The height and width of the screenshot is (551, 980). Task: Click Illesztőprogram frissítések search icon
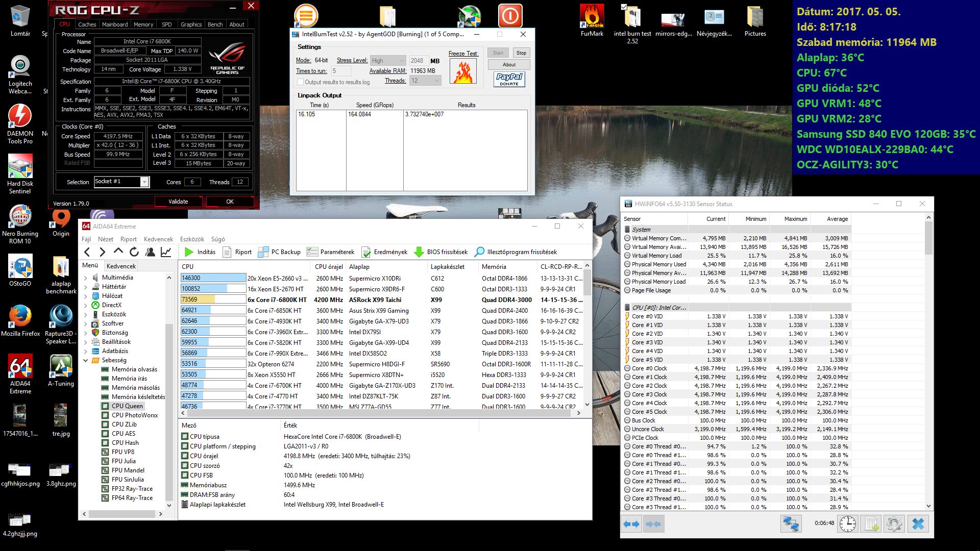tap(479, 252)
